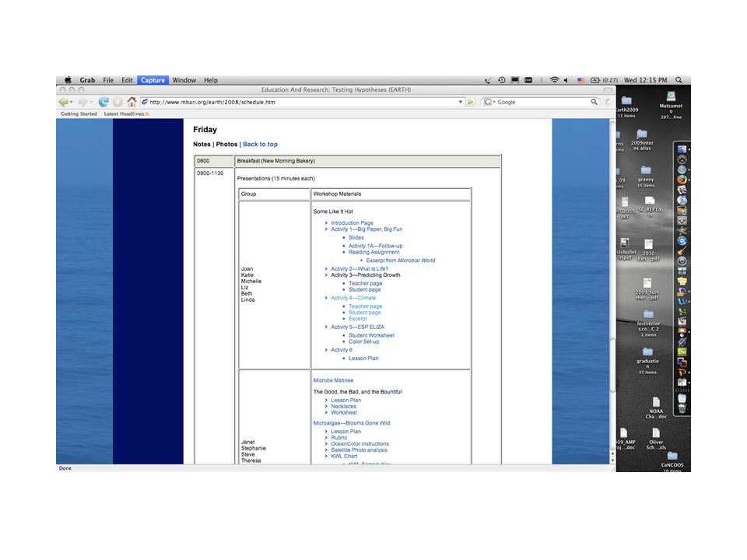Click the Wi-Fi status icon in the menu bar
Image resolution: width=747 pixels, height=560 pixels.
pos(554,80)
